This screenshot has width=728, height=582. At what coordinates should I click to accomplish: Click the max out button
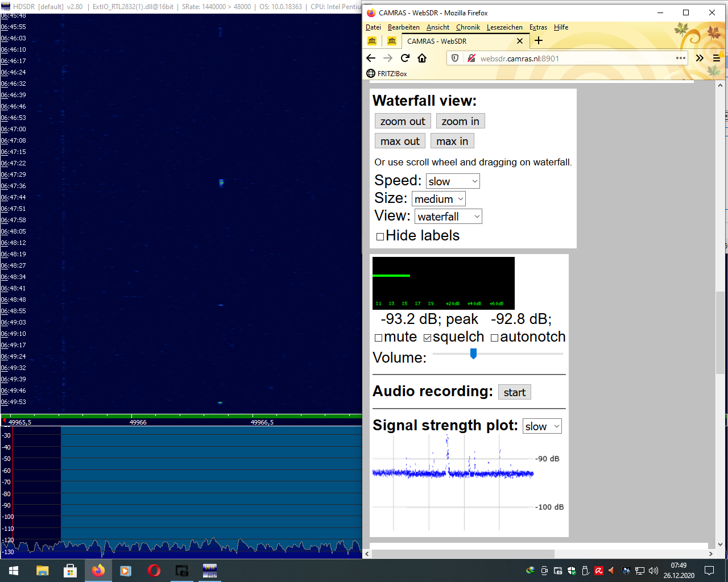pos(400,141)
